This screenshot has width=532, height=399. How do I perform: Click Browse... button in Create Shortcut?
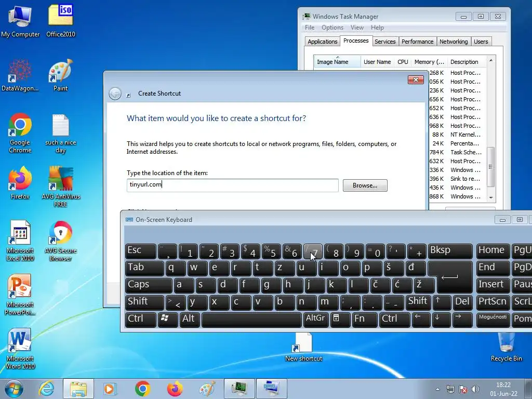click(365, 185)
